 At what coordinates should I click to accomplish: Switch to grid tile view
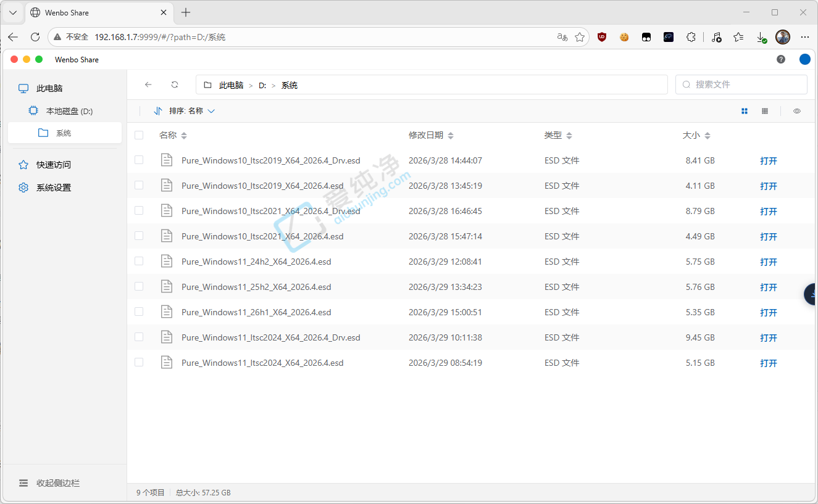click(745, 111)
